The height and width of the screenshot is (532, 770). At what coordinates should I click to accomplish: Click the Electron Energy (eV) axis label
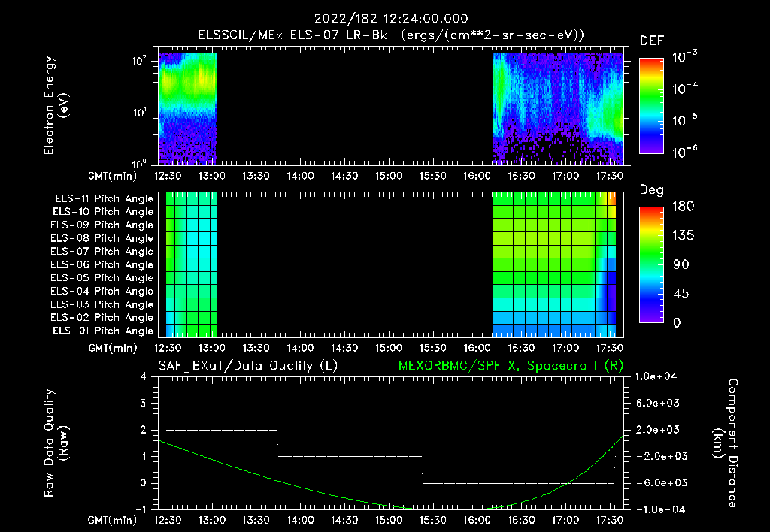pos(56,105)
